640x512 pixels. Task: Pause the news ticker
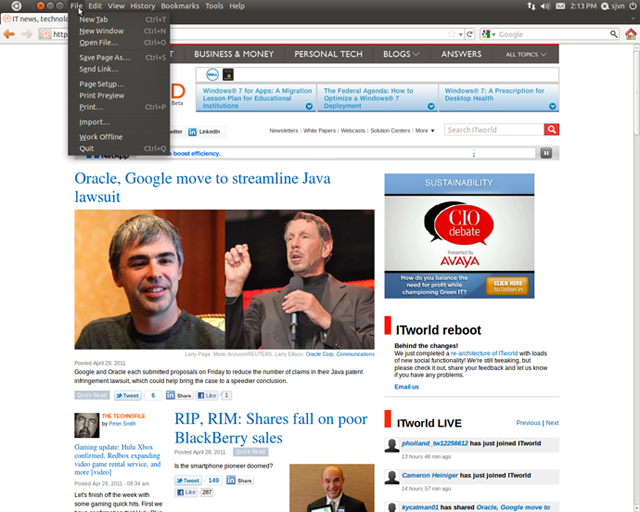coord(546,153)
